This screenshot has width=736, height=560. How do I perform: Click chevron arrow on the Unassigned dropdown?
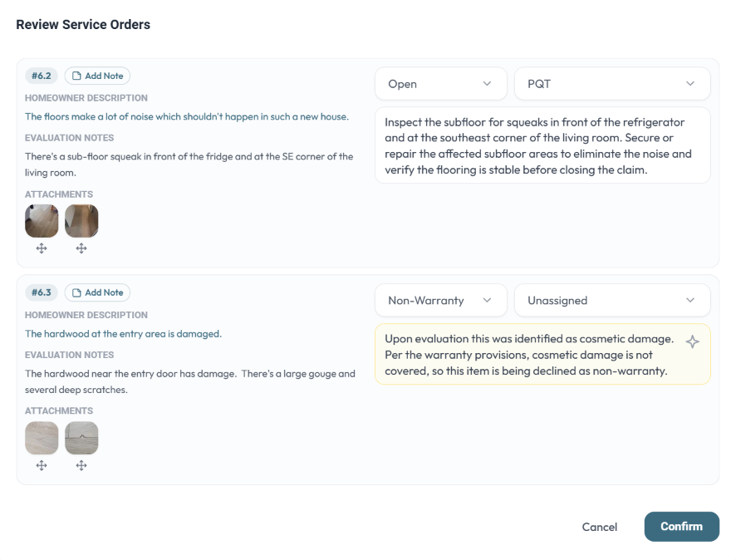[690, 301]
